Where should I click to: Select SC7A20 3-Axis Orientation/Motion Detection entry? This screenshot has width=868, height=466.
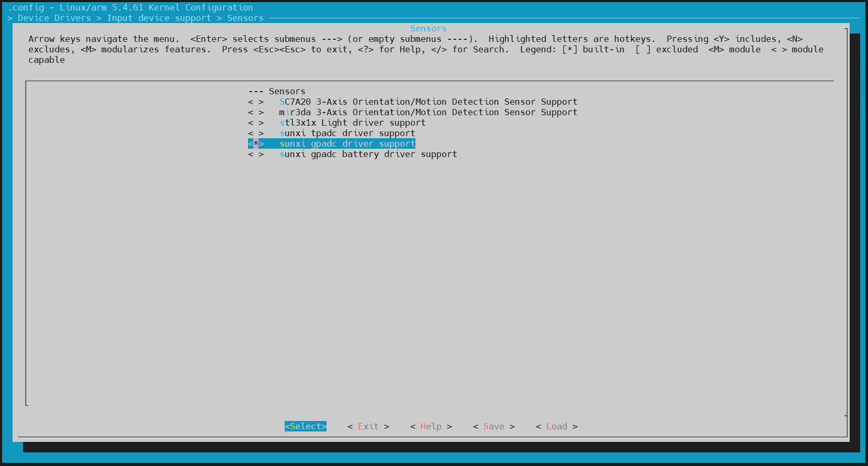tap(429, 102)
